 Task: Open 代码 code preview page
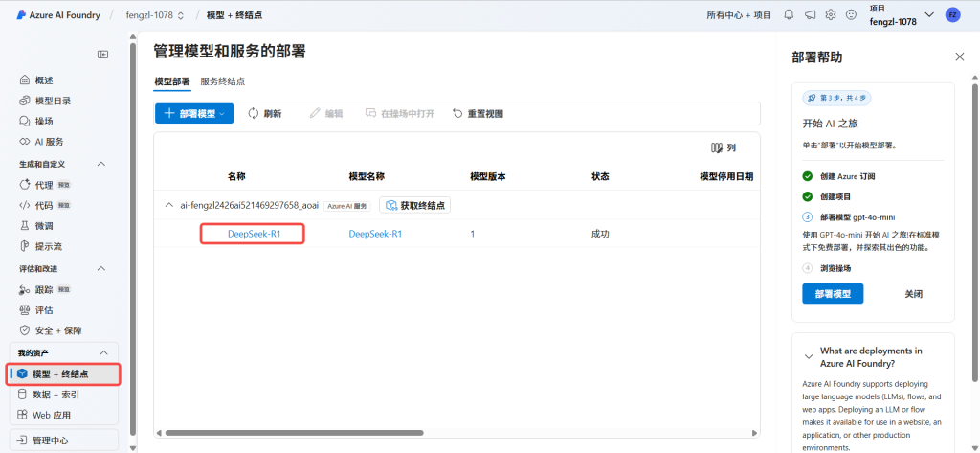pos(46,205)
